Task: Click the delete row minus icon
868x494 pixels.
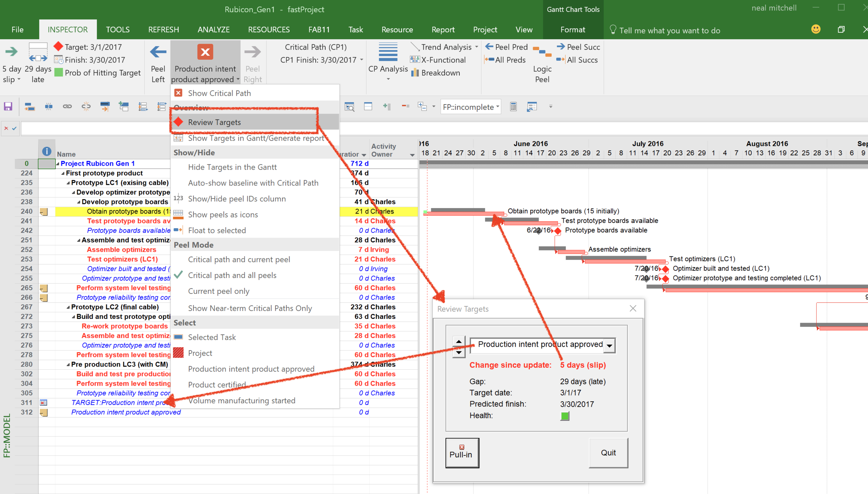Action: click(406, 106)
